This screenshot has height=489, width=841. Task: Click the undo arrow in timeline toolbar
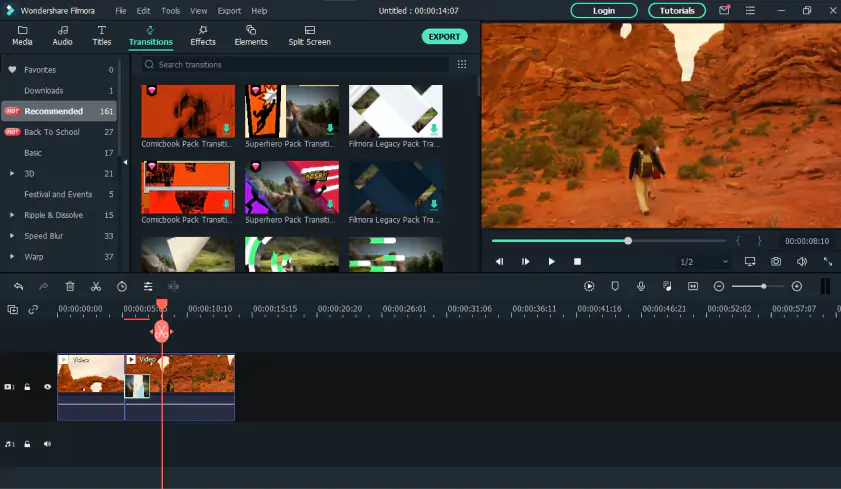18,286
